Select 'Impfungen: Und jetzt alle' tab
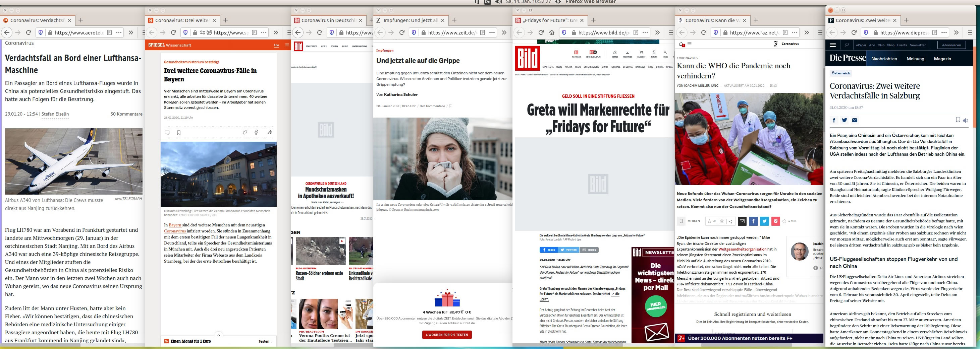 411,20
